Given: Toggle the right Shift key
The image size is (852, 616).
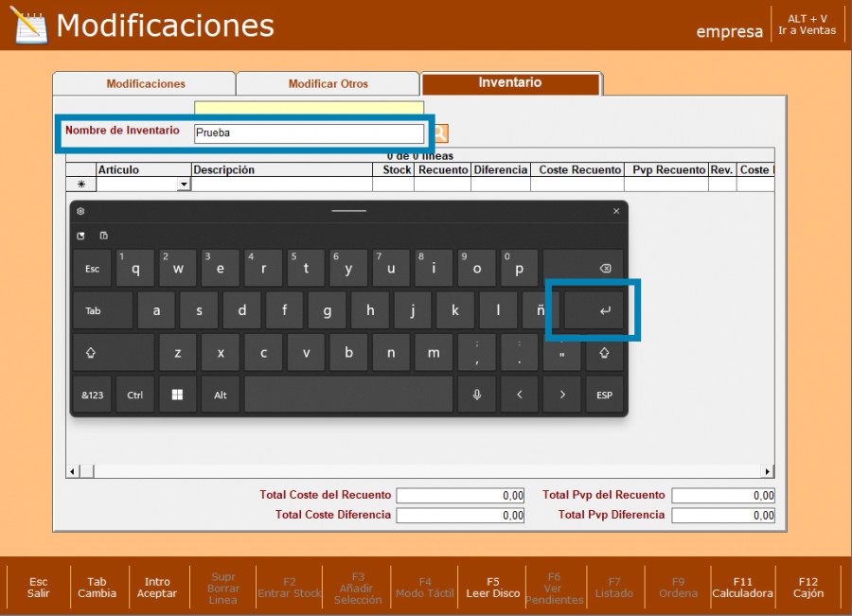Looking at the screenshot, I should (604, 352).
